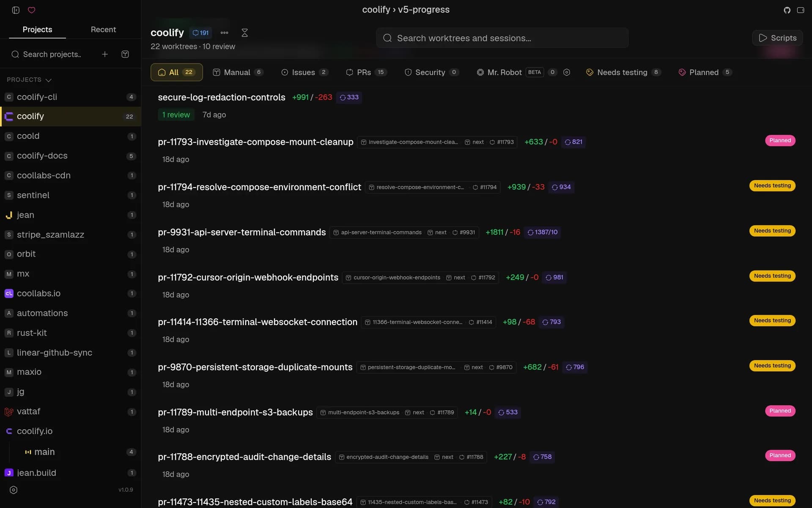Click the 1 review badge
812x508 pixels.
[176, 115]
